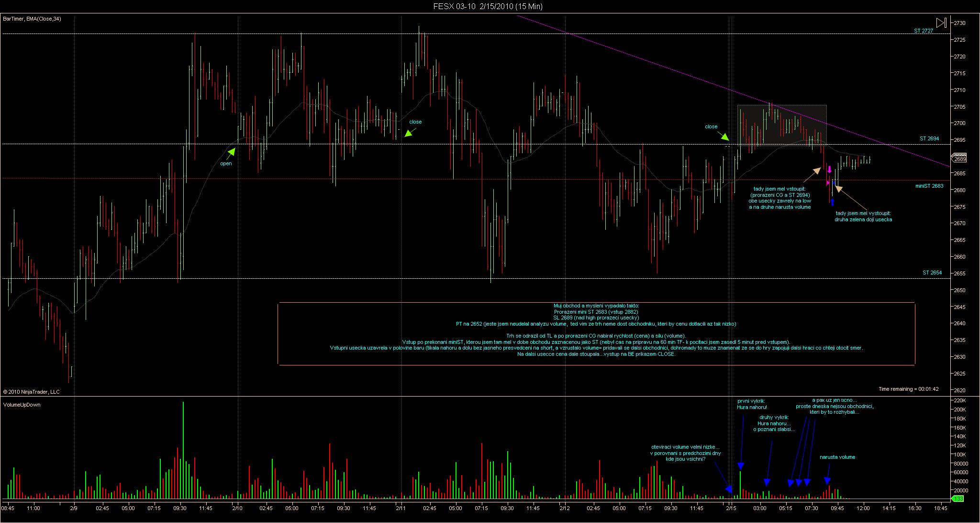Click the blue arrow beneath 'narusta volume' note
The height and width of the screenshot is (523, 980).
827,481
